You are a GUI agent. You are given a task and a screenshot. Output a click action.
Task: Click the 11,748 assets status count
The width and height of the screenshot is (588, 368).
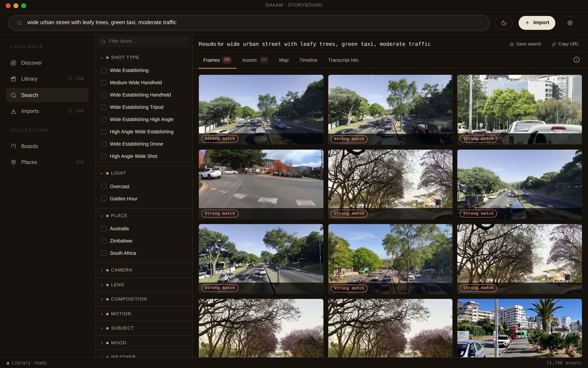tap(564, 363)
